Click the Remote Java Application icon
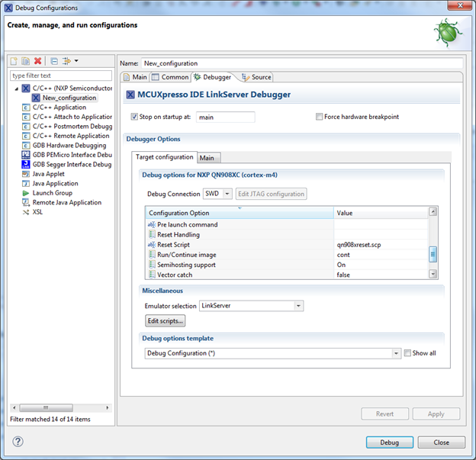The image size is (476, 460). (x=26, y=202)
